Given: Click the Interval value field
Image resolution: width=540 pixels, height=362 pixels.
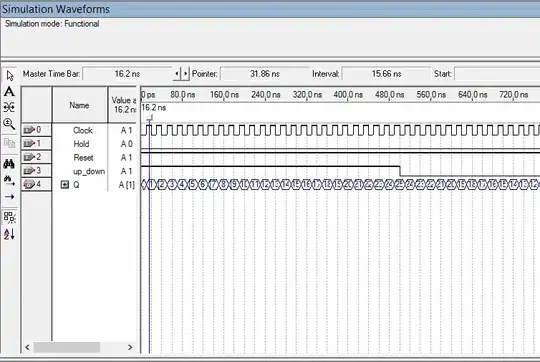Looking at the screenshot, I should [386, 74].
